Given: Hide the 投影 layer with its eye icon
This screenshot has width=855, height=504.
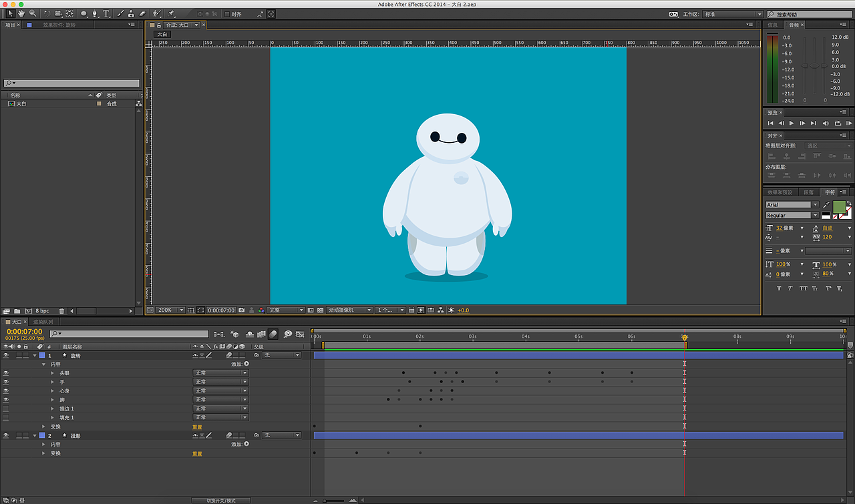Looking at the screenshot, I should point(6,435).
